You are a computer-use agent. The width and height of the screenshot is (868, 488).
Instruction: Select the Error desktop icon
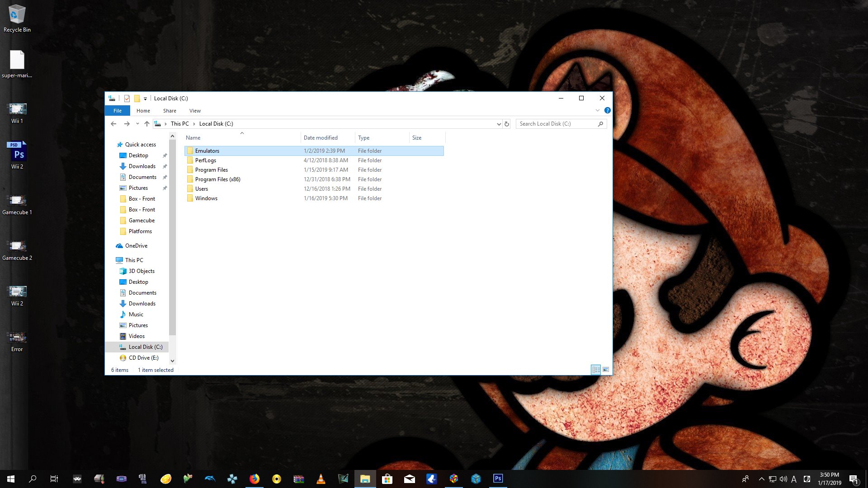tap(17, 341)
